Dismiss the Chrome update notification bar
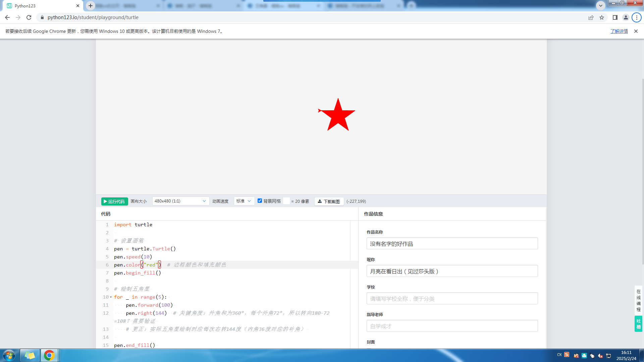The height and width of the screenshot is (362, 644). tap(636, 31)
